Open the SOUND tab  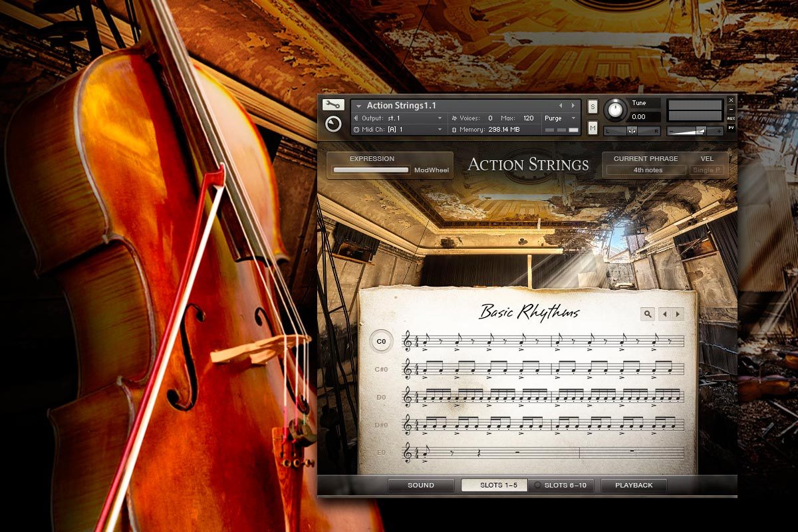pos(421,485)
